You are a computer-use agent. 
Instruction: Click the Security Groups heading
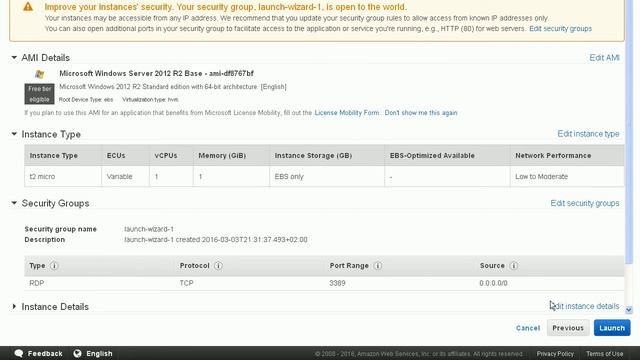click(56, 203)
